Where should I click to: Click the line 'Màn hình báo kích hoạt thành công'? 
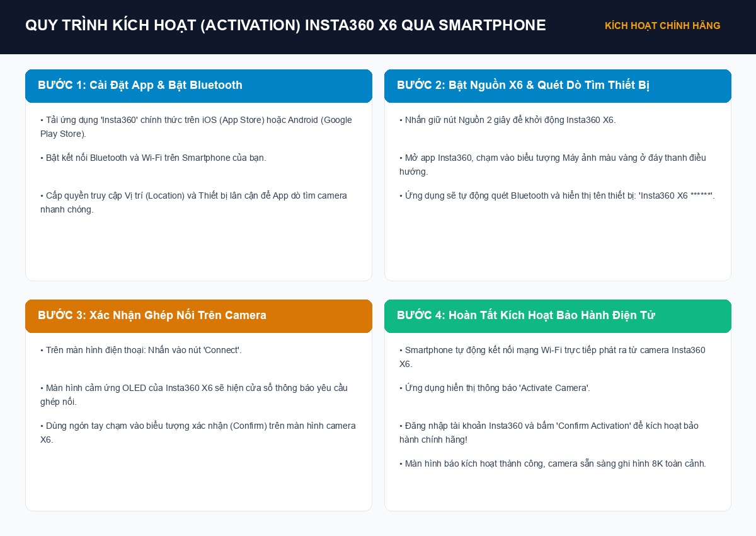click(553, 463)
